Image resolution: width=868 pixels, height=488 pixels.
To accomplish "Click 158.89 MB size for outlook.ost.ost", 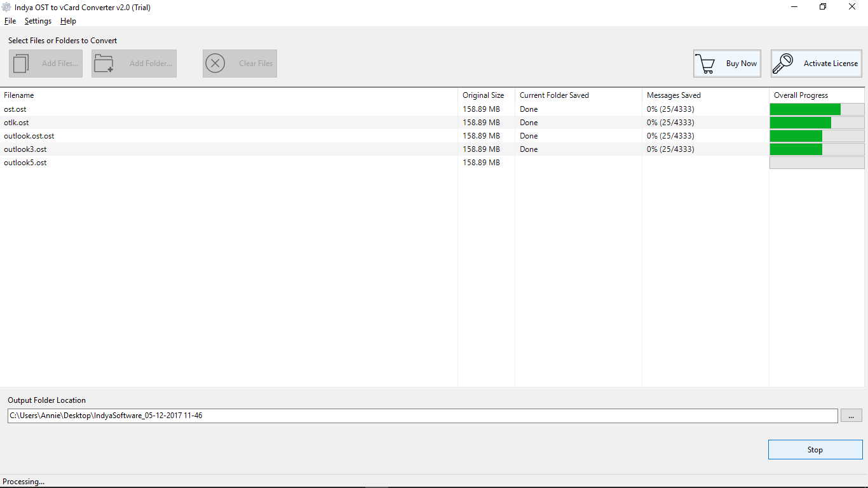I will tap(481, 136).
